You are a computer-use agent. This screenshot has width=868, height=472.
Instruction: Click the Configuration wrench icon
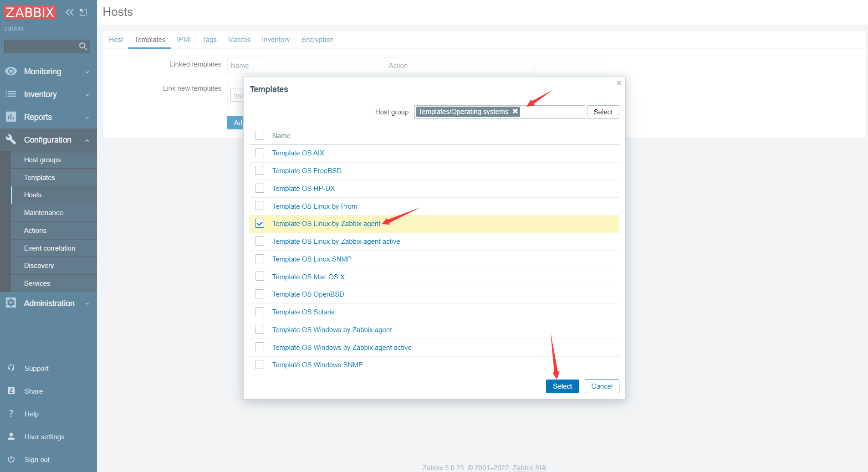(11, 139)
